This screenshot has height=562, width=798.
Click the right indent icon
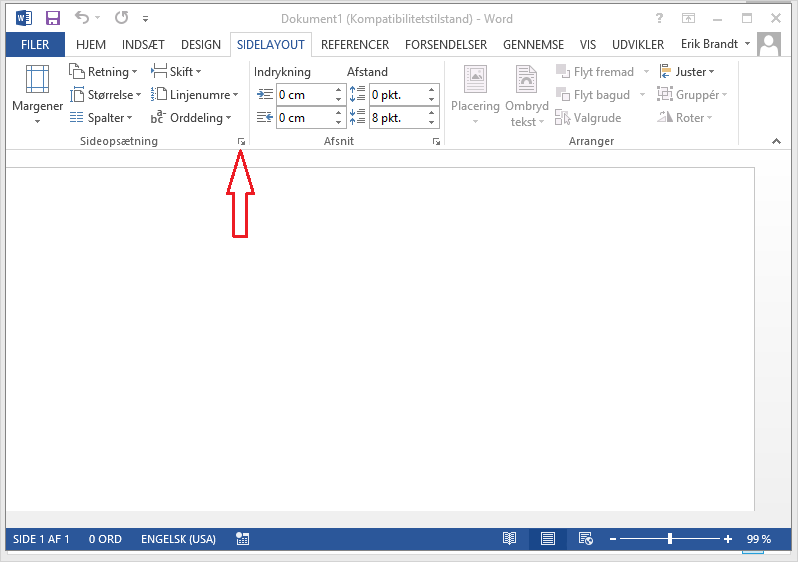click(x=265, y=118)
